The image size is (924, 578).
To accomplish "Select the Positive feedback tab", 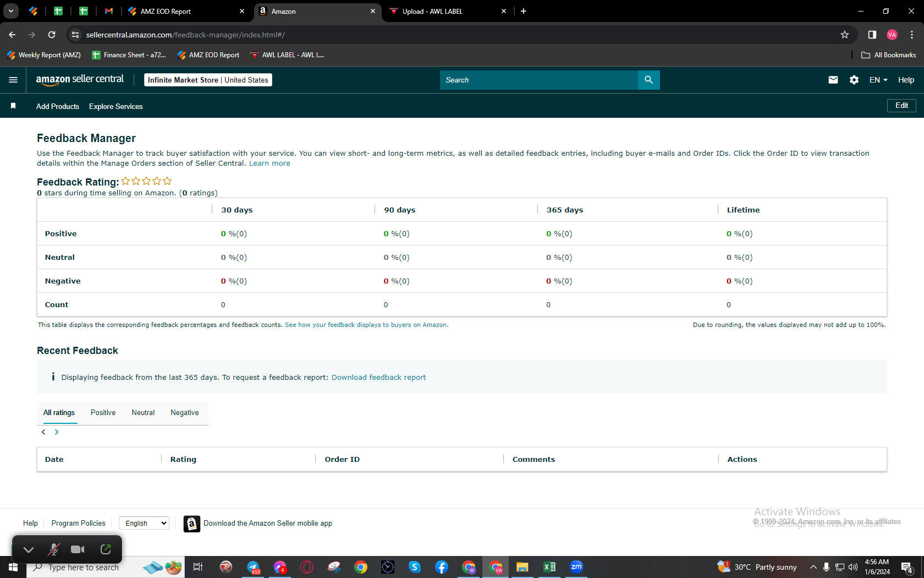I will coord(103,413).
